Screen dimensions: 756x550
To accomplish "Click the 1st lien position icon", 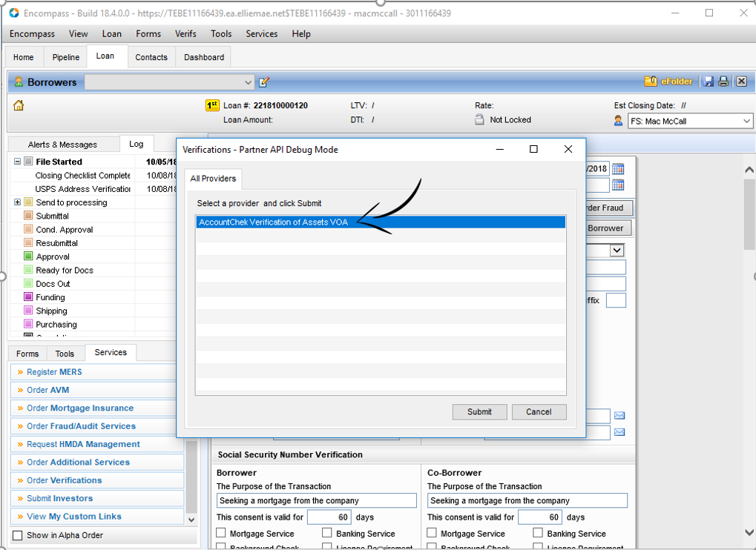I will [x=212, y=105].
